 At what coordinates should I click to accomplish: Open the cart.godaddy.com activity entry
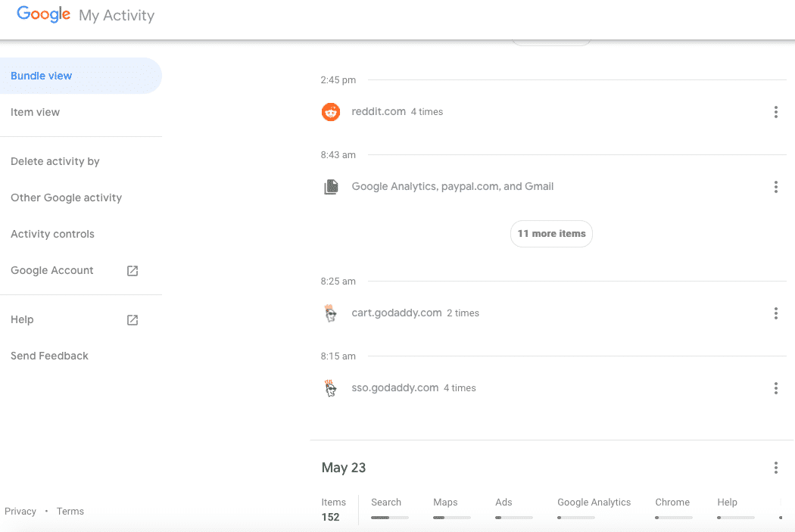[397, 313]
